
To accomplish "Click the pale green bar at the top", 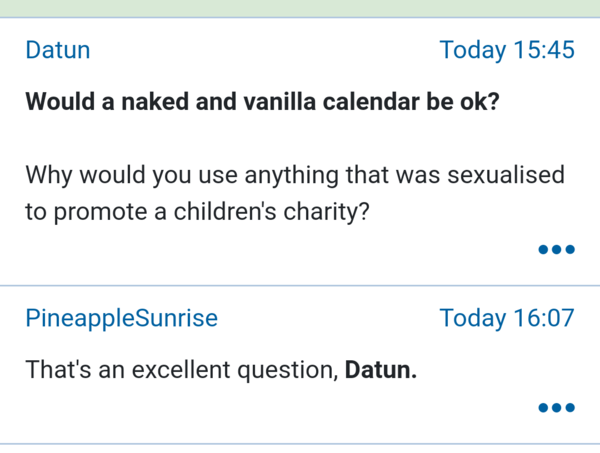I will (x=300, y=8).
